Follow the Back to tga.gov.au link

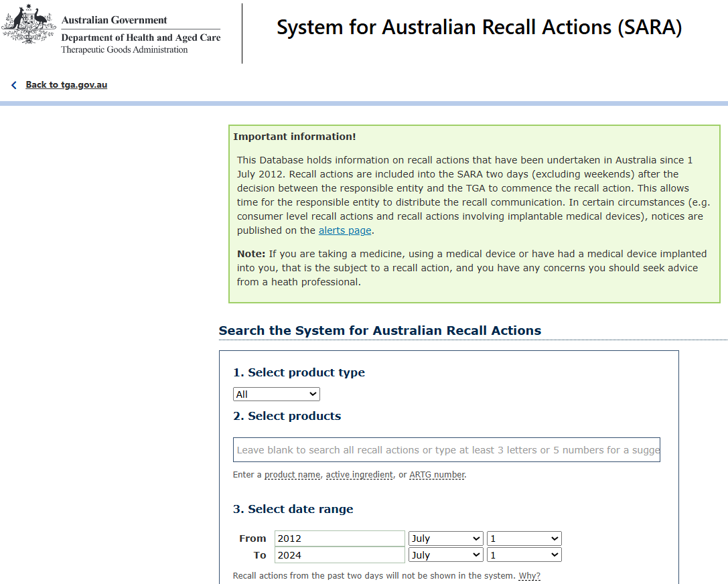point(66,85)
